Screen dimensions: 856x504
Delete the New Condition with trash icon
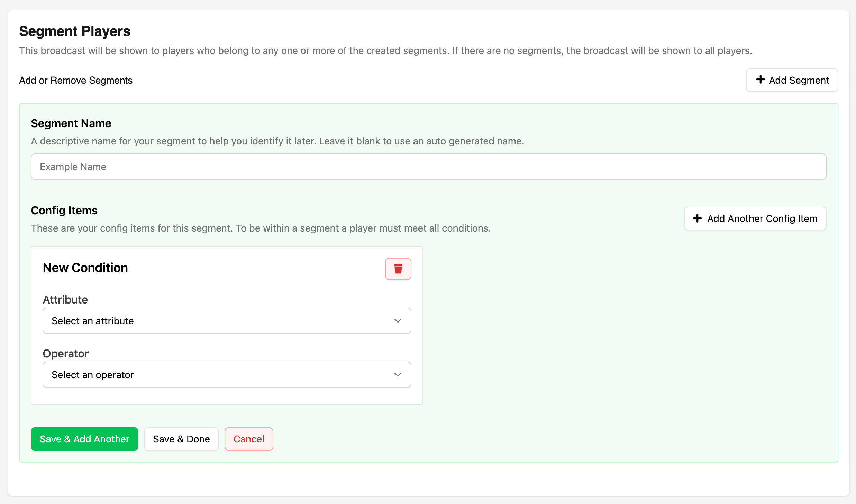[398, 269]
